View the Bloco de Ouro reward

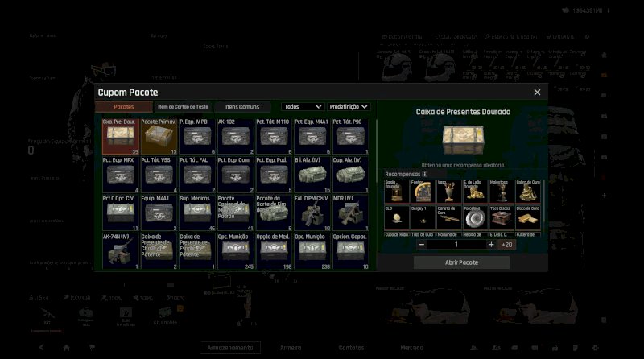tap(527, 217)
